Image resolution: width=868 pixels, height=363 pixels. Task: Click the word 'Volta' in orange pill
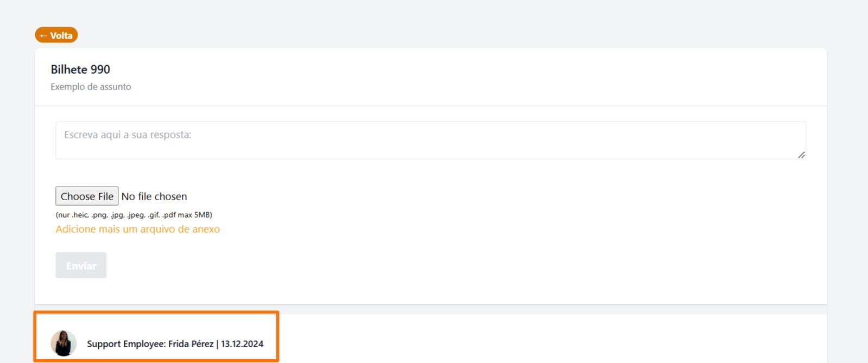pos(61,36)
